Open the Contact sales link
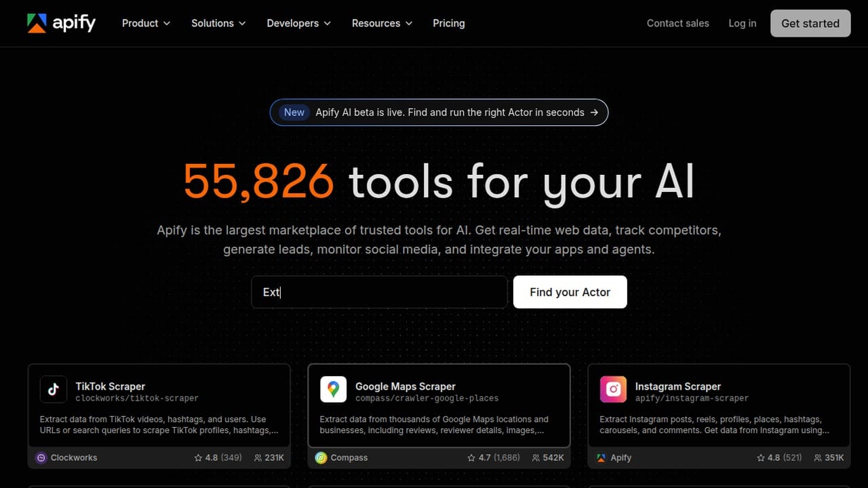This screenshot has width=868, height=488. (678, 23)
